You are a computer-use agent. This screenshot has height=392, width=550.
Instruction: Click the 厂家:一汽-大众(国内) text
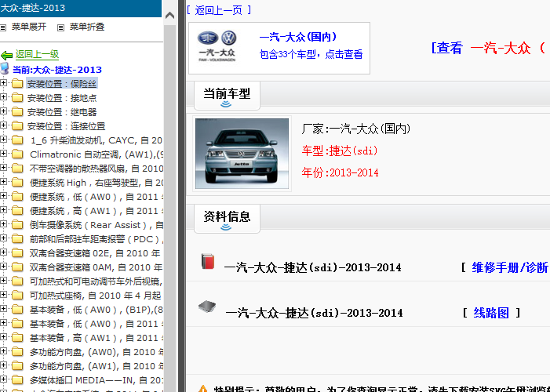(x=355, y=129)
